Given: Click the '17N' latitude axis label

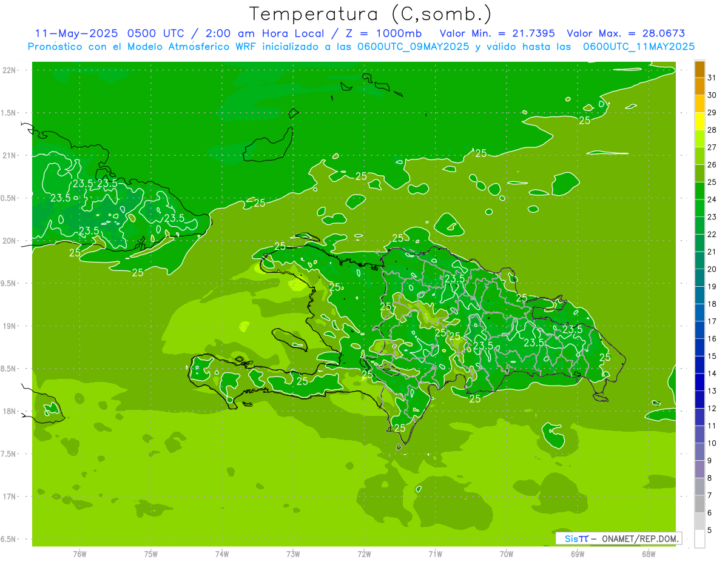Looking at the screenshot, I should click(9, 497).
